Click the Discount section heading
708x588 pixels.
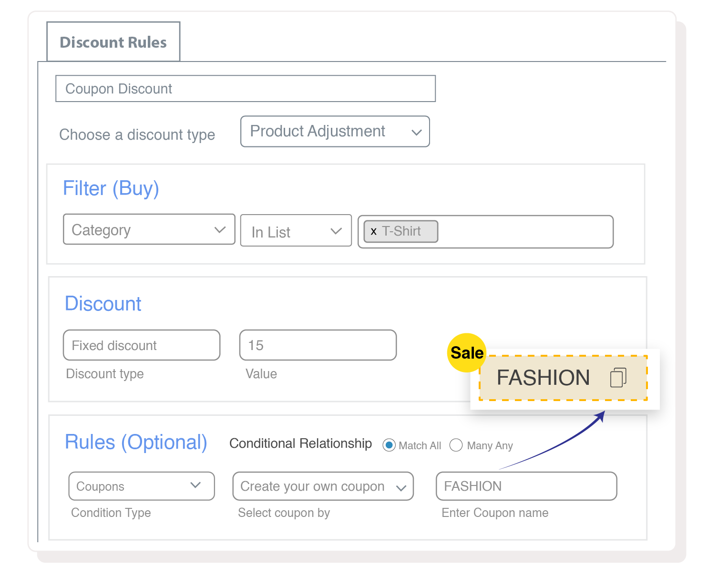click(103, 304)
